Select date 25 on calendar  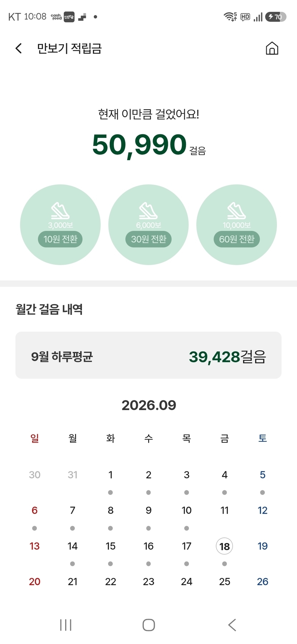tap(224, 582)
